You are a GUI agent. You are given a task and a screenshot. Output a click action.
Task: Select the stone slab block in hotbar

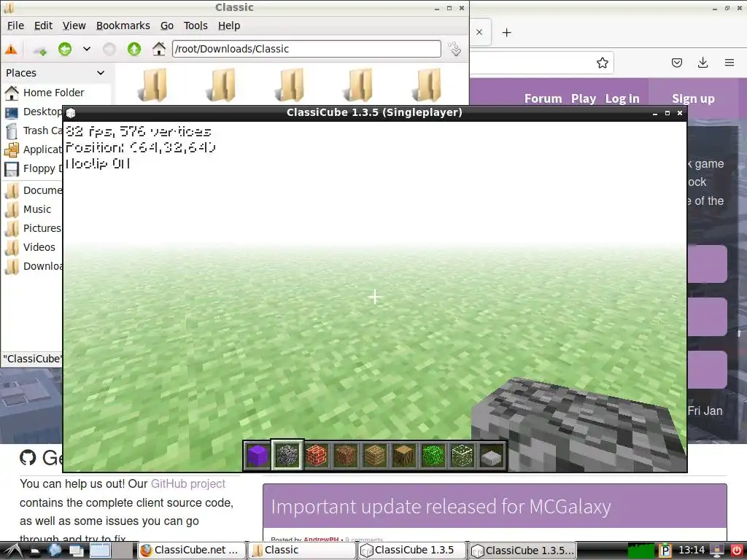(x=492, y=456)
